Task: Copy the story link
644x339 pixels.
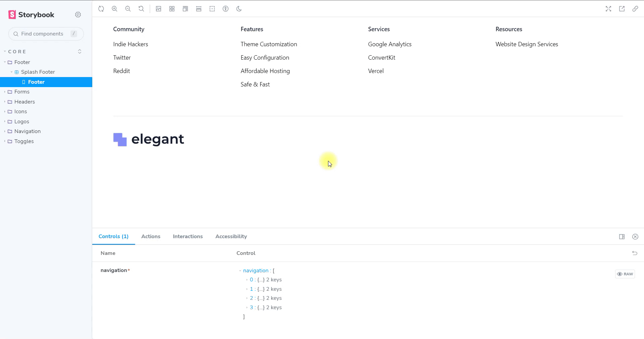Action: pyautogui.click(x=635, y=9)
